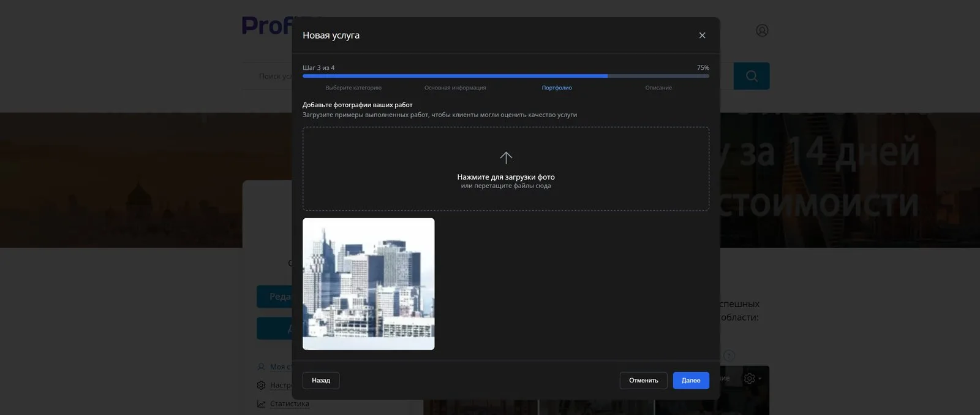Screen dimensions: 980x415
Task: Expand the dropdown arrow next to gear
Action: (x=760, y=379)
